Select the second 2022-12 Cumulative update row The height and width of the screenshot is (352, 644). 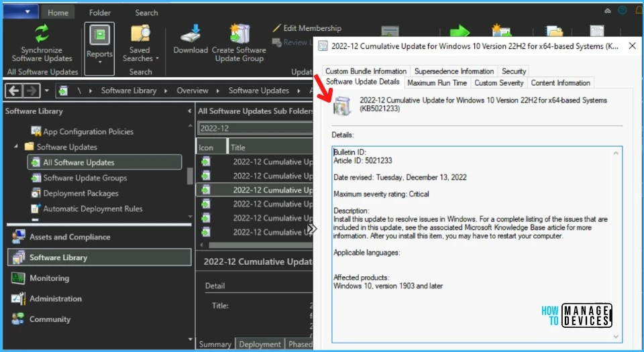pos(255,176)
